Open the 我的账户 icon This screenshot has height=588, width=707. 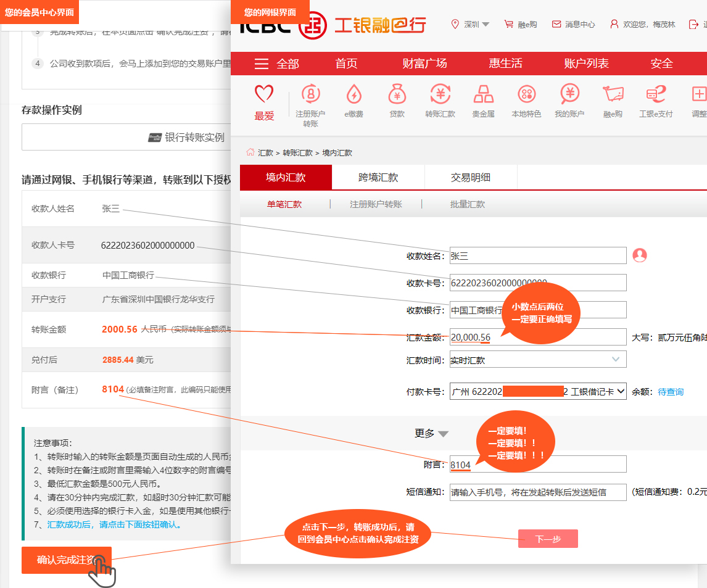[x=570, y=94]
